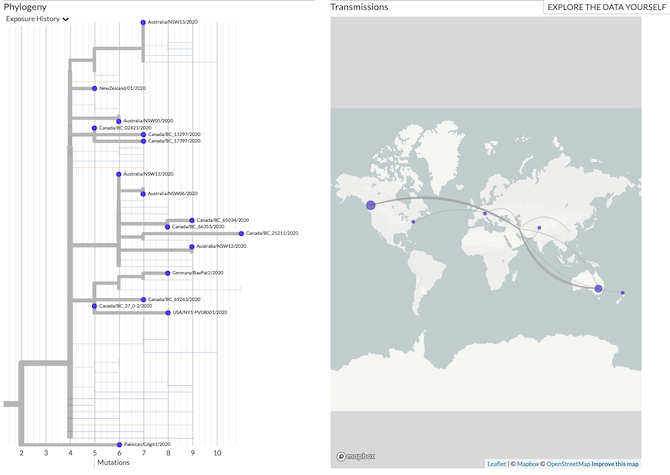Select the NewZealand/01/2020 tip node
The image size is (670, 475).
[94, 89]
